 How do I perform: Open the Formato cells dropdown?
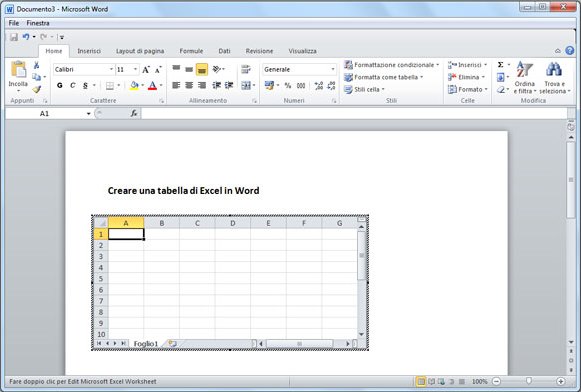(468, 89)
